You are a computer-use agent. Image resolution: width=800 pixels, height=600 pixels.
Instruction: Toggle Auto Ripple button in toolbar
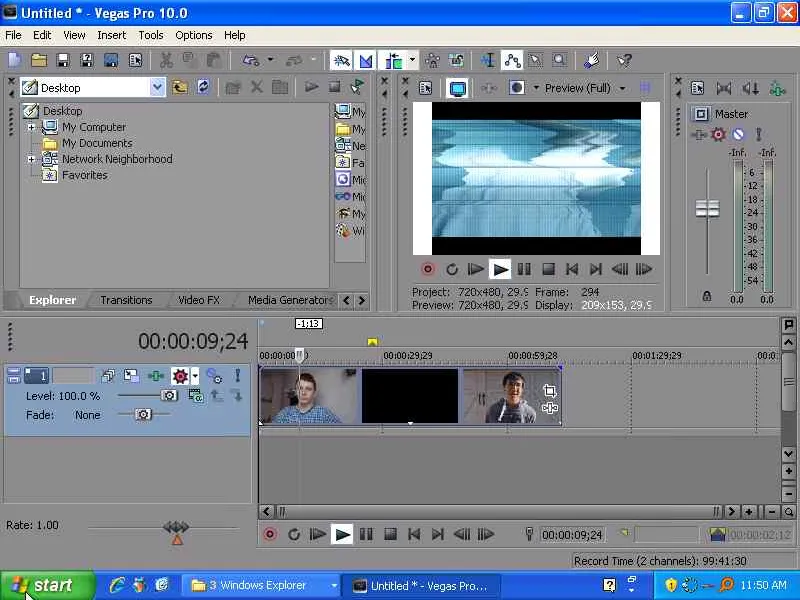393,61
